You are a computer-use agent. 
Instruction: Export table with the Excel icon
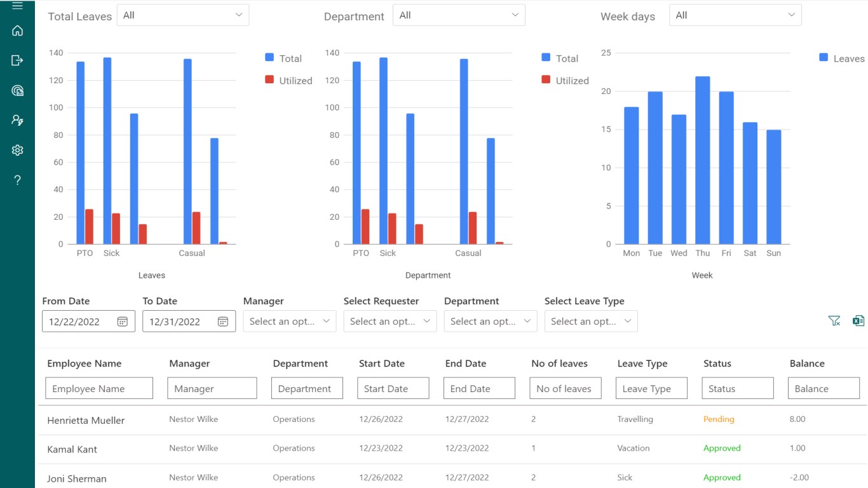[858, 321]
